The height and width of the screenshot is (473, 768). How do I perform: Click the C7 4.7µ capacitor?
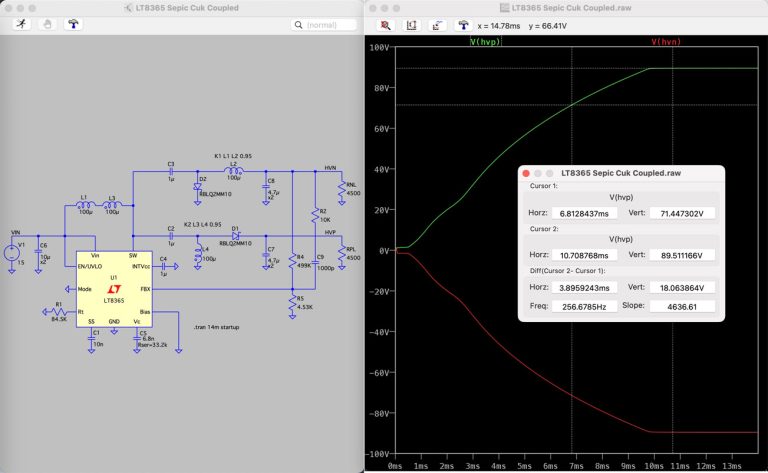pos(266,255)
